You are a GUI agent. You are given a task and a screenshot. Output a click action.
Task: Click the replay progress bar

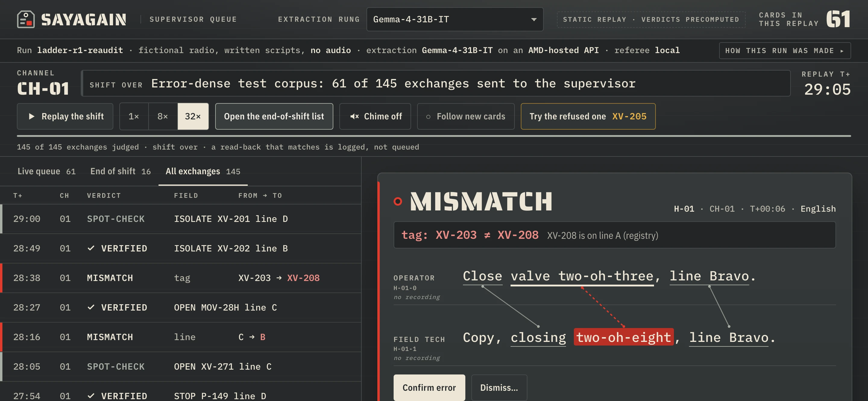click(x=434, y=136)
